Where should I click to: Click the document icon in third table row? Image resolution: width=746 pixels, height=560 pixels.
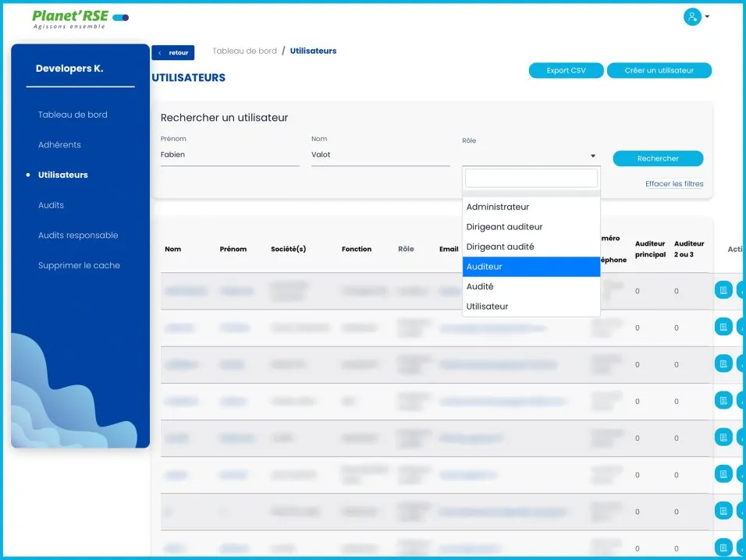coord(723,363)
